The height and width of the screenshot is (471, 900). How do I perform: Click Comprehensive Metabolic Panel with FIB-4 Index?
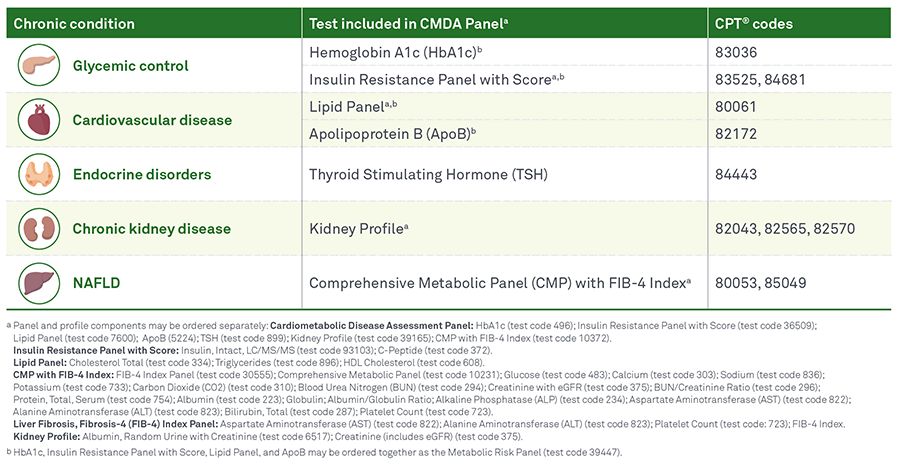pyautogui.click(x=500, y=283)
